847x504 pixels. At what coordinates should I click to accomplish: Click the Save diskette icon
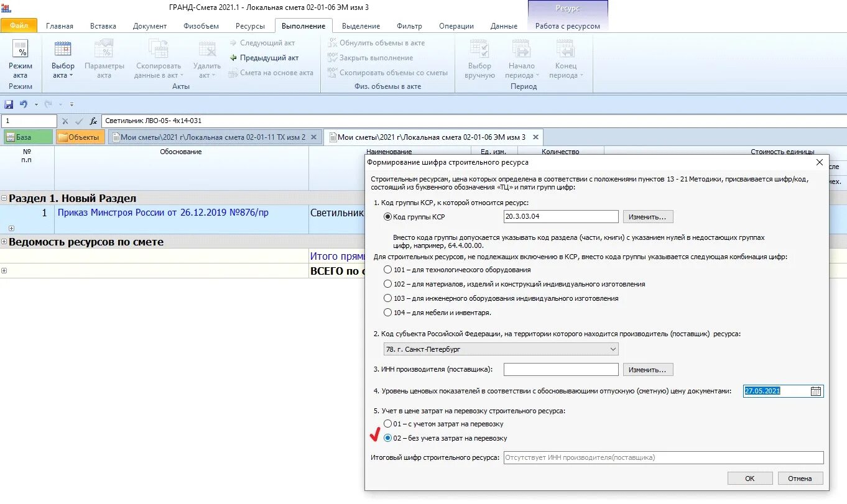(9, 104)
